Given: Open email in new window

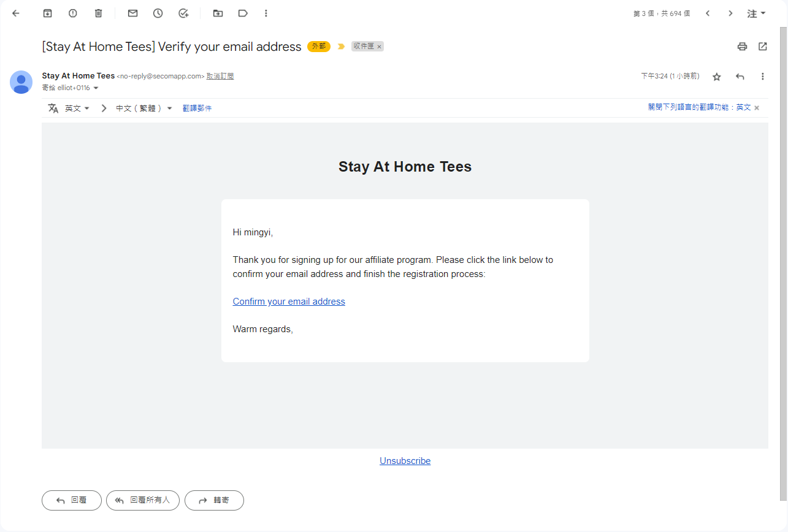Looking at the screenshot, I should tap(762, 46).
